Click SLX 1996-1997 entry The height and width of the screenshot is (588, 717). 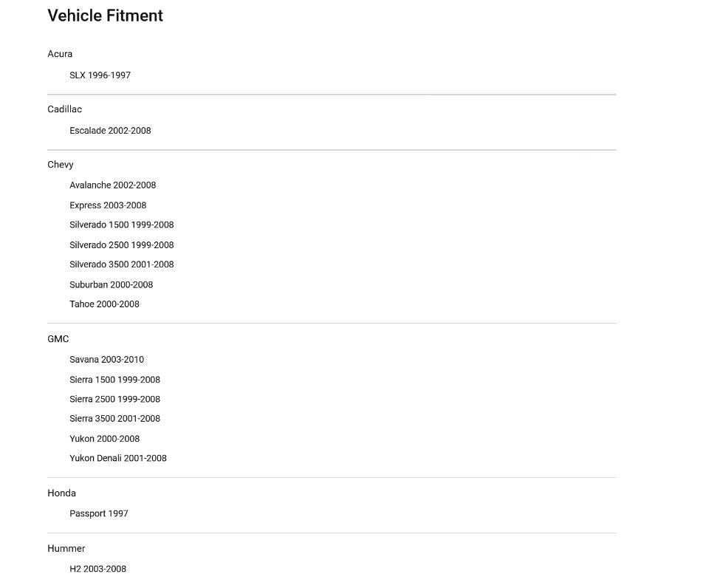[x=100, y=75]
